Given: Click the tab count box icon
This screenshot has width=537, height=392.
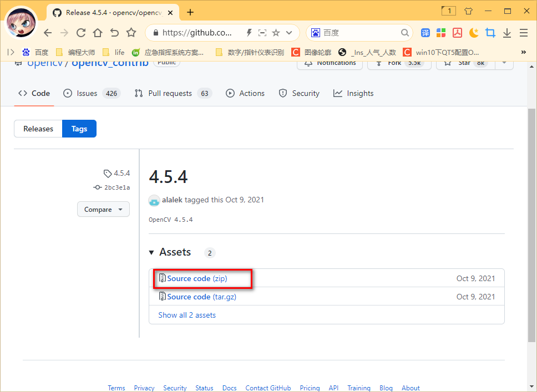Looking at the screenshot, I should coord(449,11).
